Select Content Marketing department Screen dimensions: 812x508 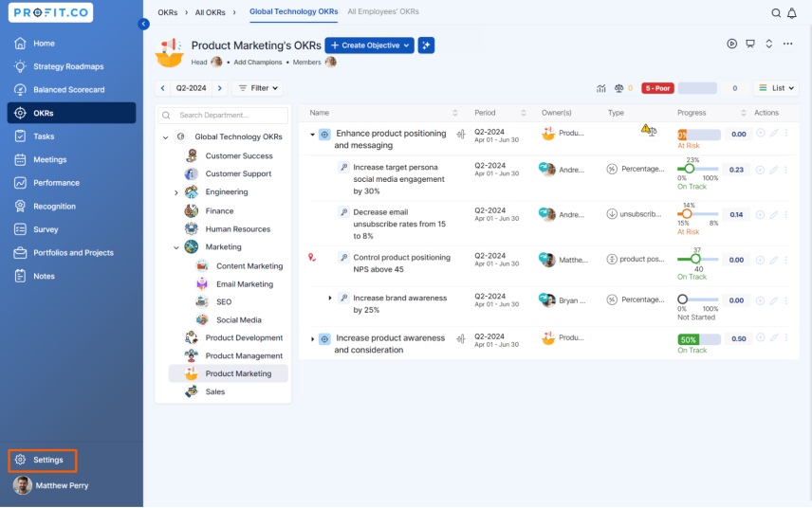(249, 266)
